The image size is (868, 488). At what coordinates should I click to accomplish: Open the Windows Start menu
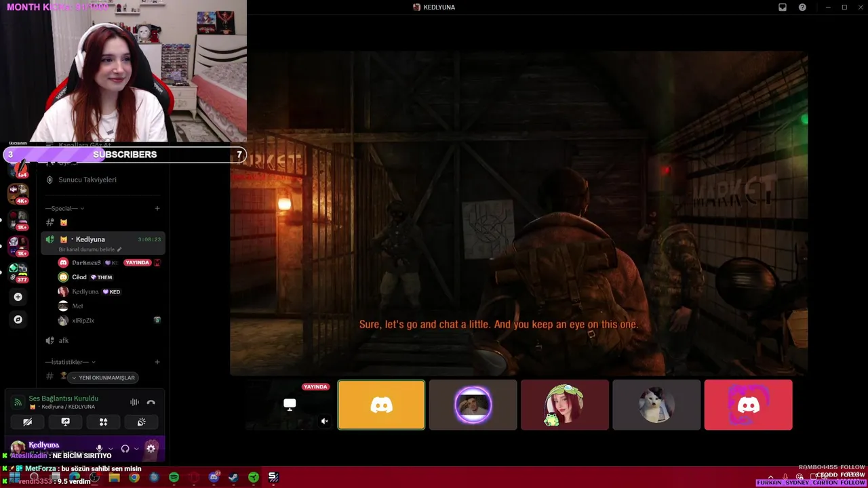tap(14, 477)
